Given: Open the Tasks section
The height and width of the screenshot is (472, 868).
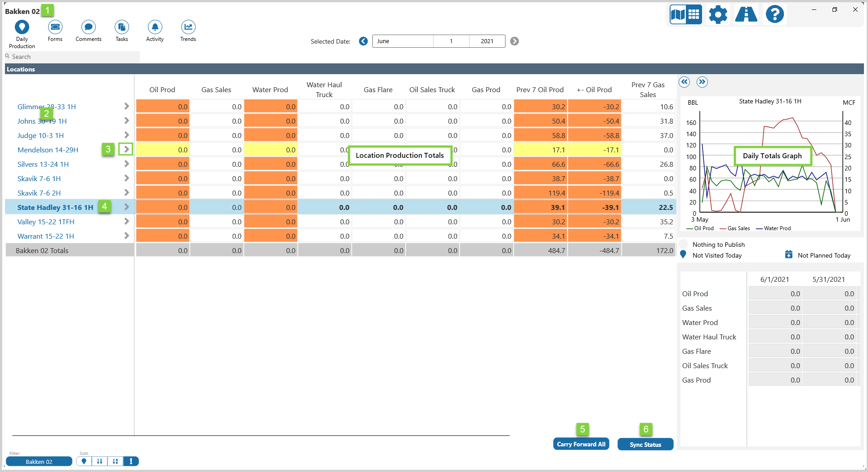Looking at the screenshot, I should (121, 27).
